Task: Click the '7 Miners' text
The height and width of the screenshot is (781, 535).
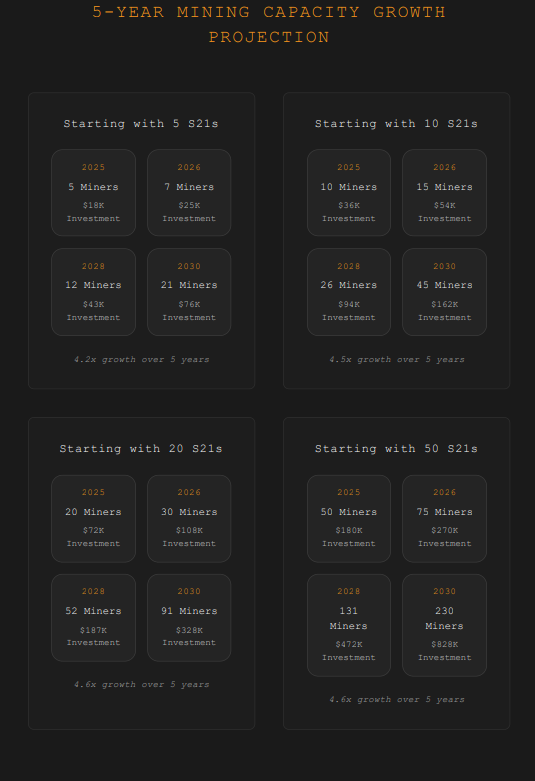Action: [x=189, y=187]
